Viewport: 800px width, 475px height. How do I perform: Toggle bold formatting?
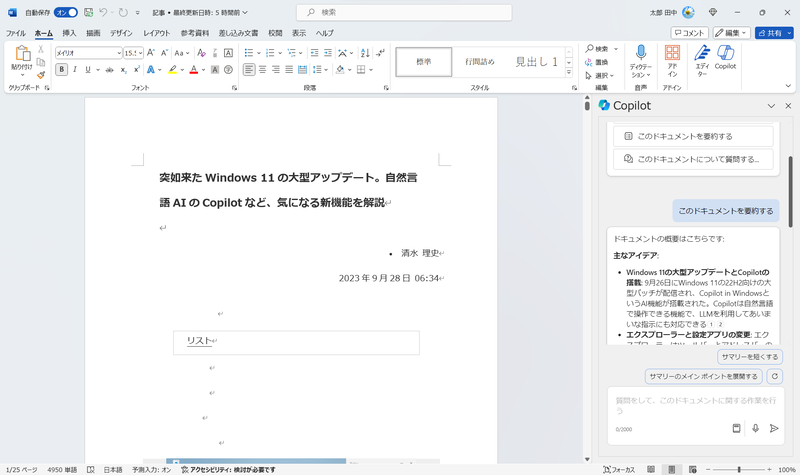61,69
